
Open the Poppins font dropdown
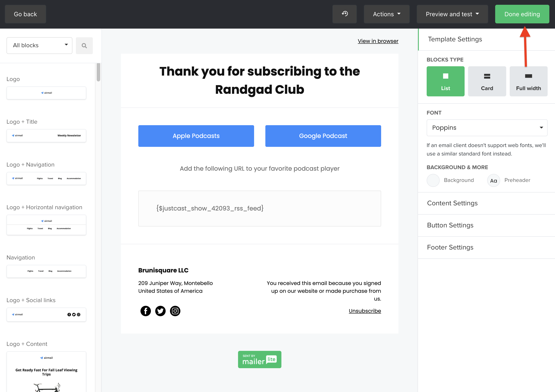(487, 128)
